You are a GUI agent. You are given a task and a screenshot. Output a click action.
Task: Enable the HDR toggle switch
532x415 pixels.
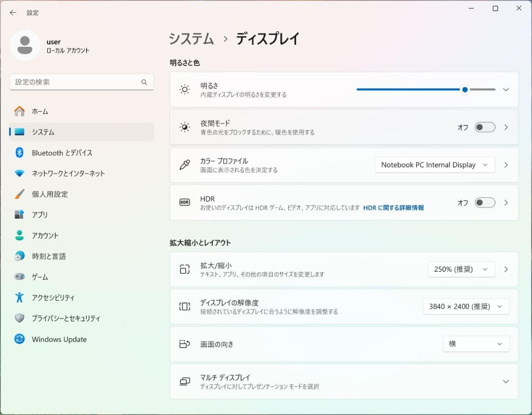(x=485, y=203)
